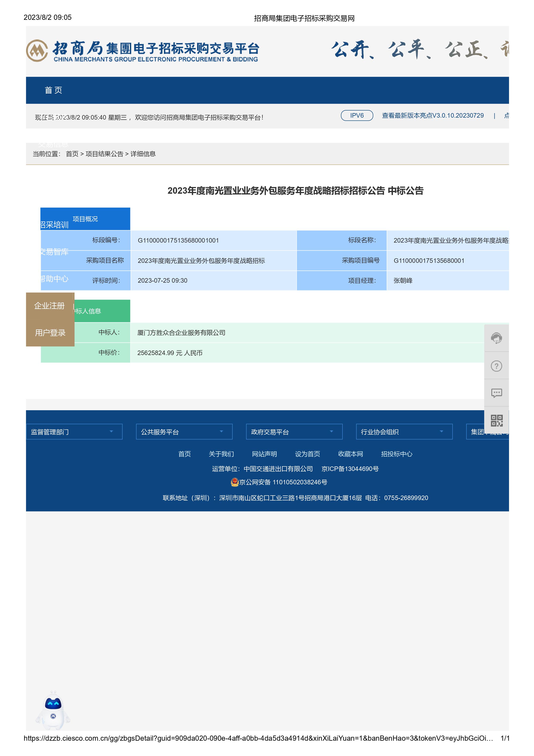Click the operator text 中国交通进出口有限公司
Screen dimensions: 534x756
tap(278, 469)
